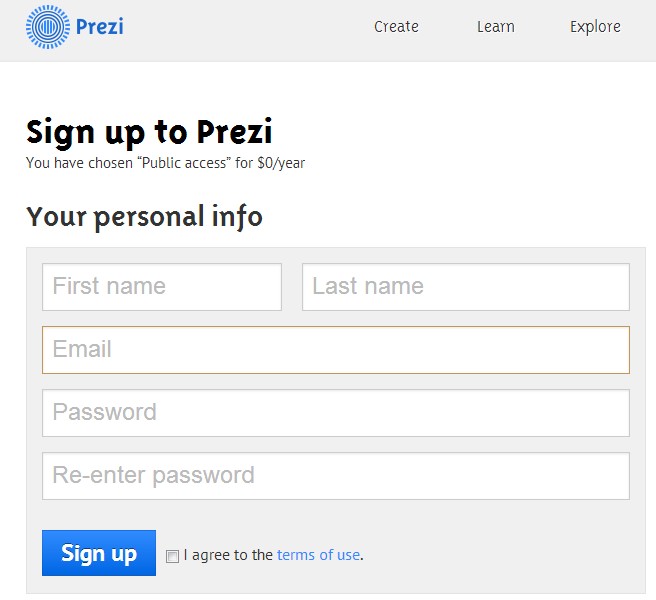Screen dimensions: 656x600
Task: Click the "Public access" plan text
Action: pyautogui.click(x=184, y=163)
